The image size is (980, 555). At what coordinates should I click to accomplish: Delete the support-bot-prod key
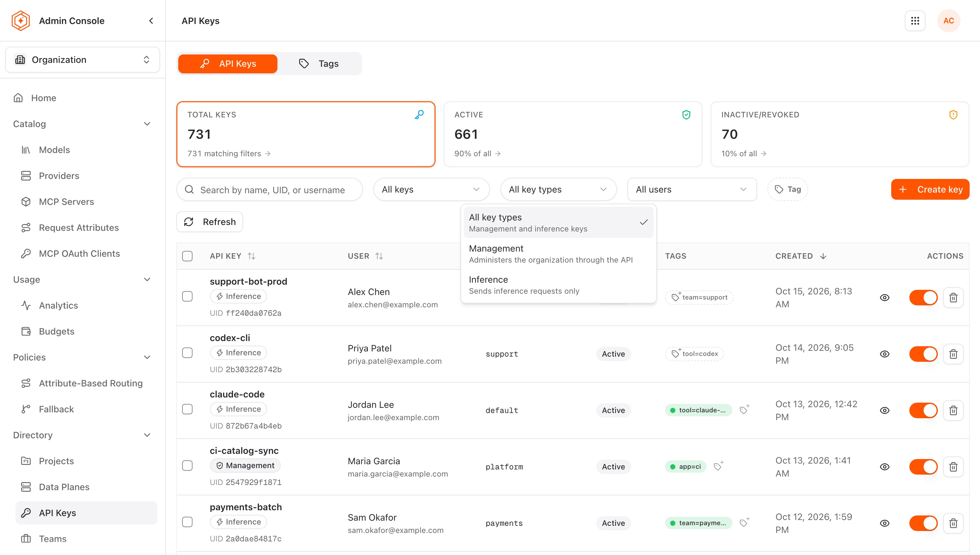click(x=953, y=297)
